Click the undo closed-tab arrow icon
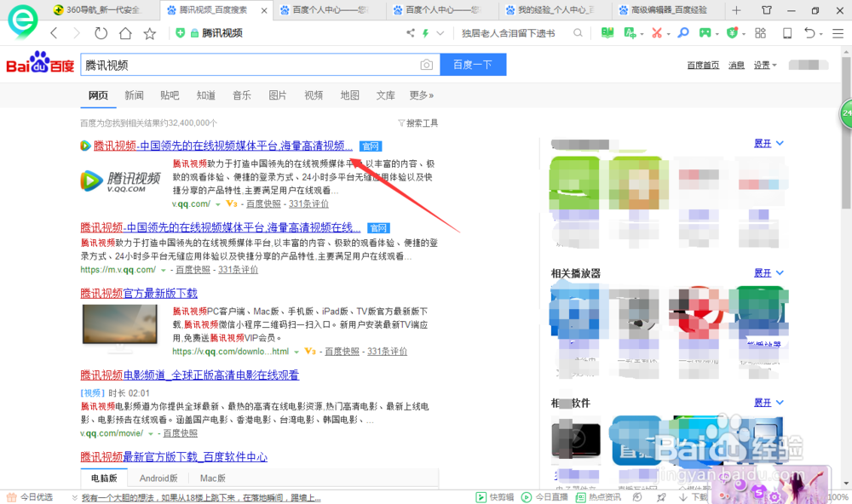The width and height of the screenshot is (852, 504). pos(809,33)
